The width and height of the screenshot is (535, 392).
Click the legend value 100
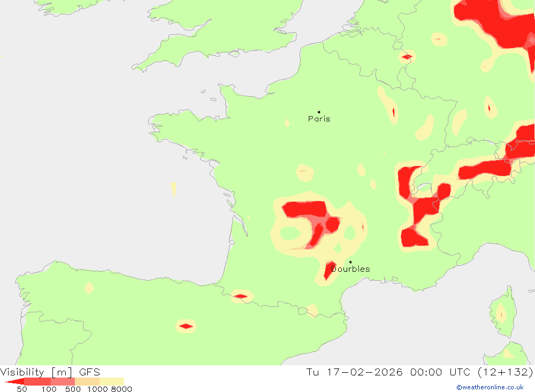(49, 389)
